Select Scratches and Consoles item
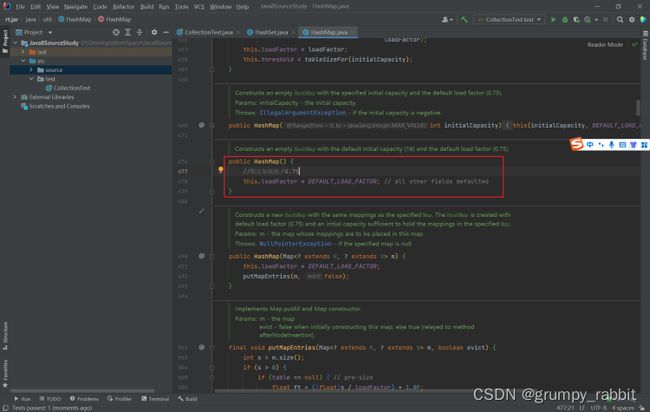Image resolution: width=650 pixels, height=412 pixels. pos(55,106)
